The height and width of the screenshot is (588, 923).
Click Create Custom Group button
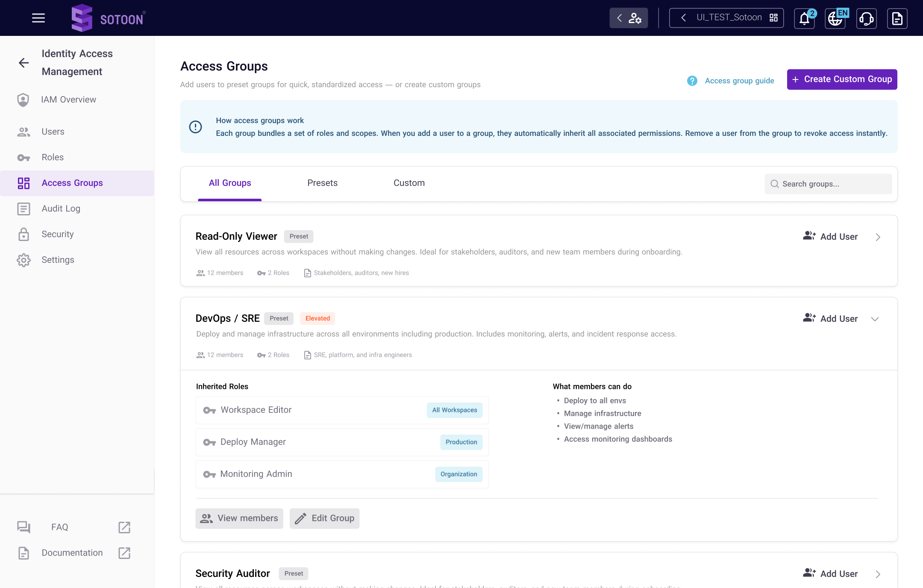pos(842,79)
